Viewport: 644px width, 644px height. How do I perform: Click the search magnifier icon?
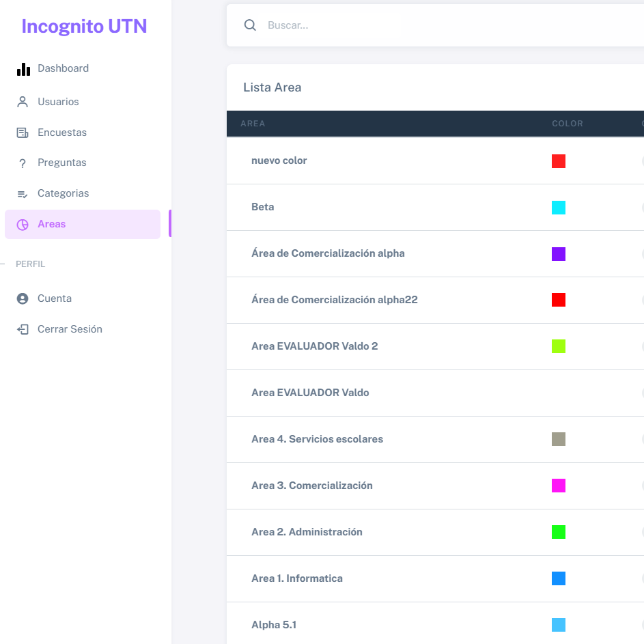click(250, 25)
